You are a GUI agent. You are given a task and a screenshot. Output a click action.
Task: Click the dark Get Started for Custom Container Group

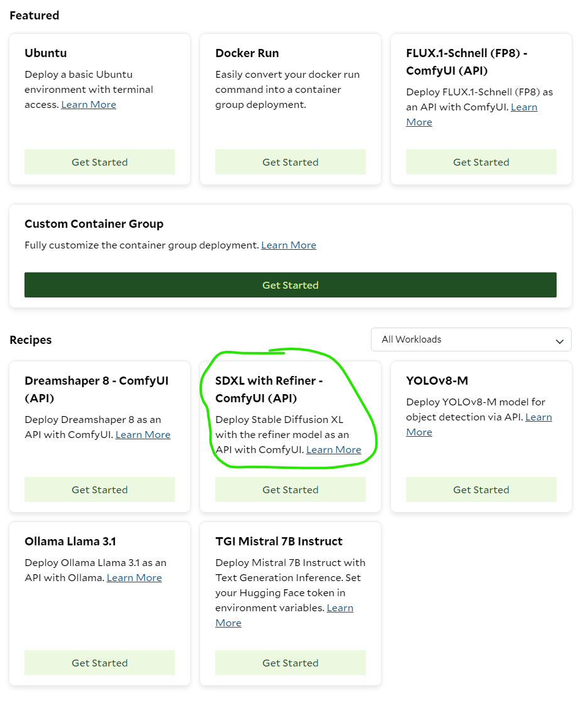pyautogui.click(x=291, y=285)
